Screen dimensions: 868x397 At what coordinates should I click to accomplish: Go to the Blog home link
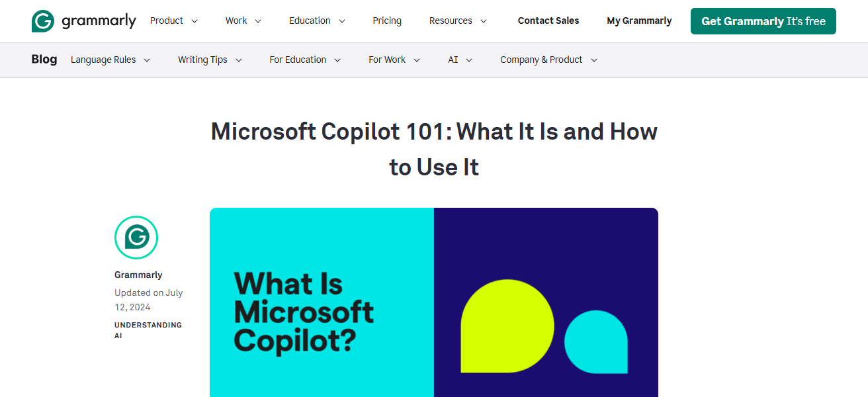[x=44, y=60]
